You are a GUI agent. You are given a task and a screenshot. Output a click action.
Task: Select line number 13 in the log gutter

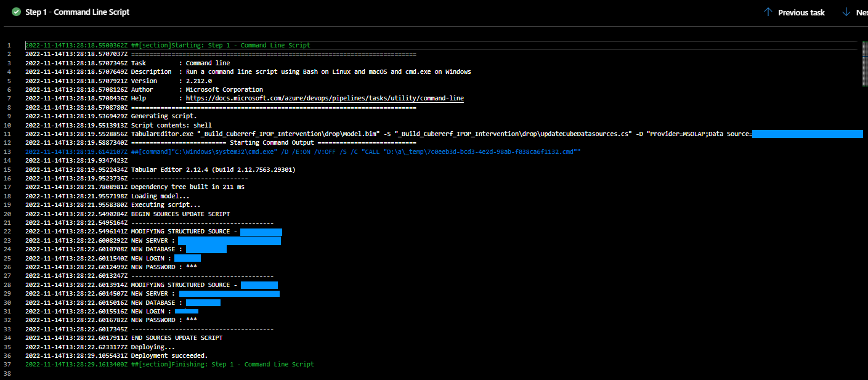point(9,152)
